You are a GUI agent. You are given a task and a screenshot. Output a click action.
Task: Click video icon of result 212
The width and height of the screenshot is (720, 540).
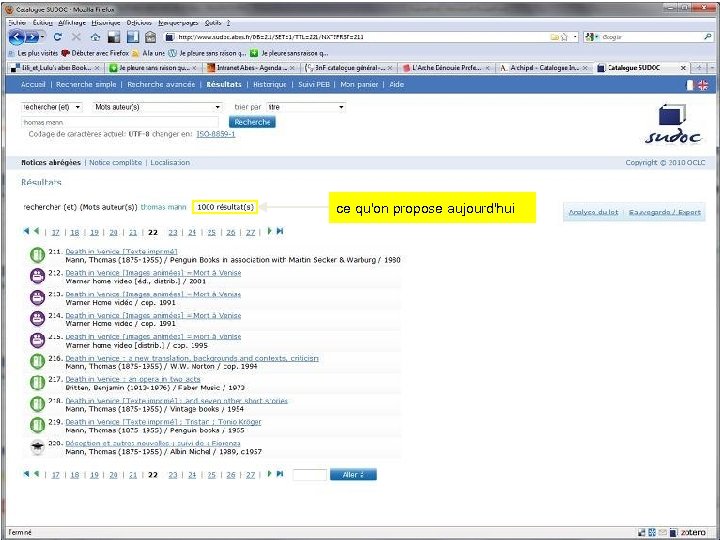[x=37, y=276]
